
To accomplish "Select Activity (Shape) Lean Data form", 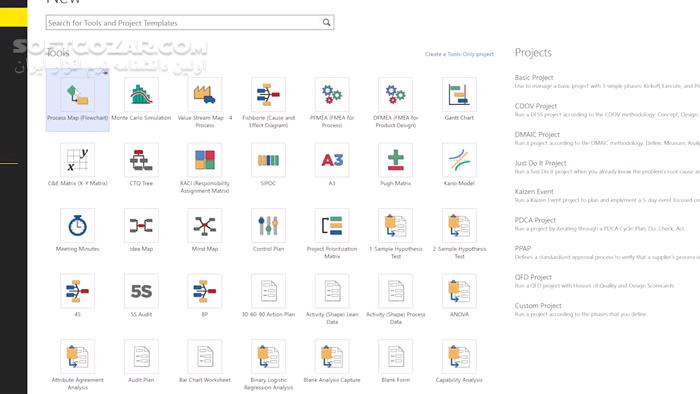I will (332, 291).
